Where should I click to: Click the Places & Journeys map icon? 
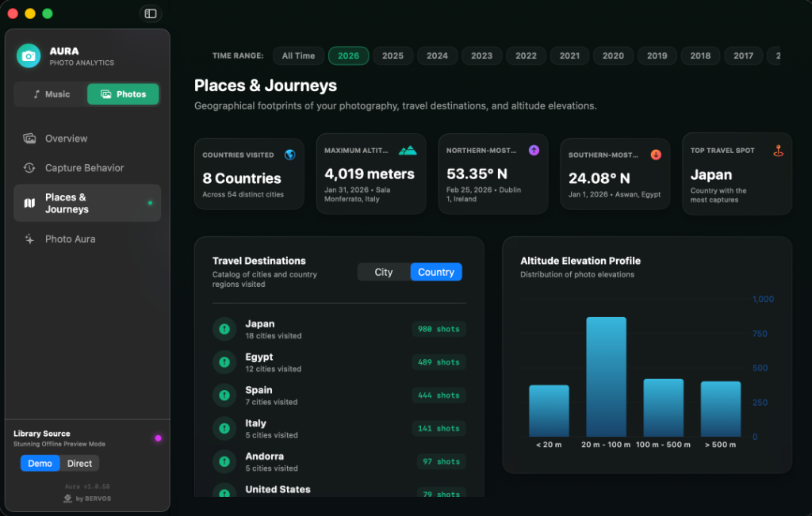point(29,203)
